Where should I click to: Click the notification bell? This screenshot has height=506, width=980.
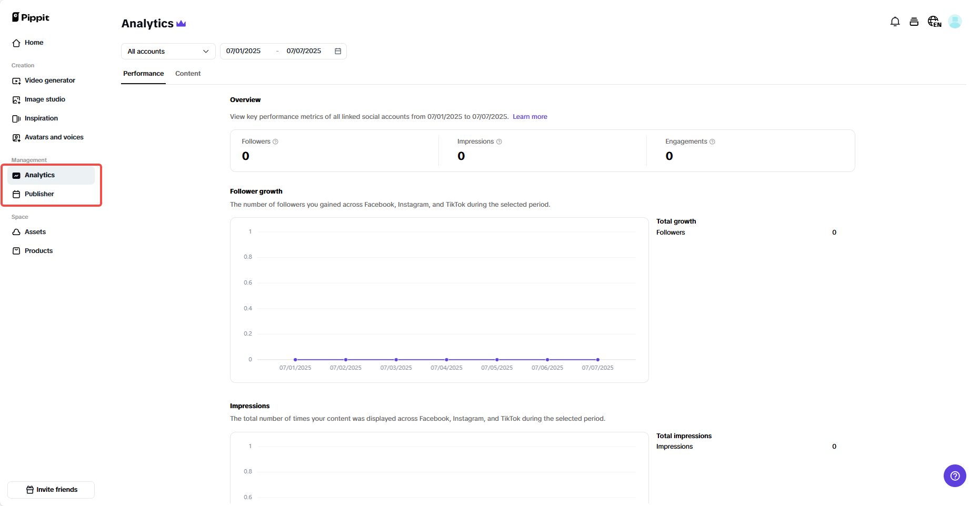point(895,21)
